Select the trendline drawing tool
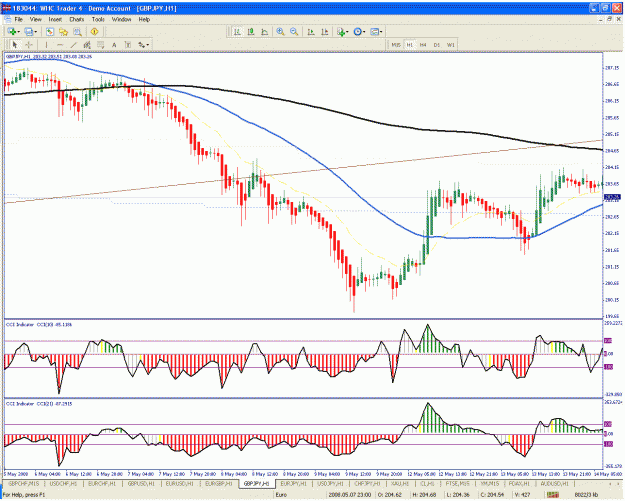625x501 pixels. 73,45
